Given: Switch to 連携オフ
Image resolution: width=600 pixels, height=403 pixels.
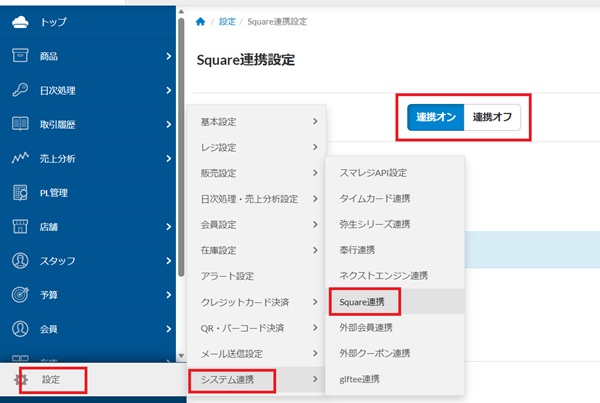Looking at the screenshot, I should pyautogui.click(x=492, y=117).
